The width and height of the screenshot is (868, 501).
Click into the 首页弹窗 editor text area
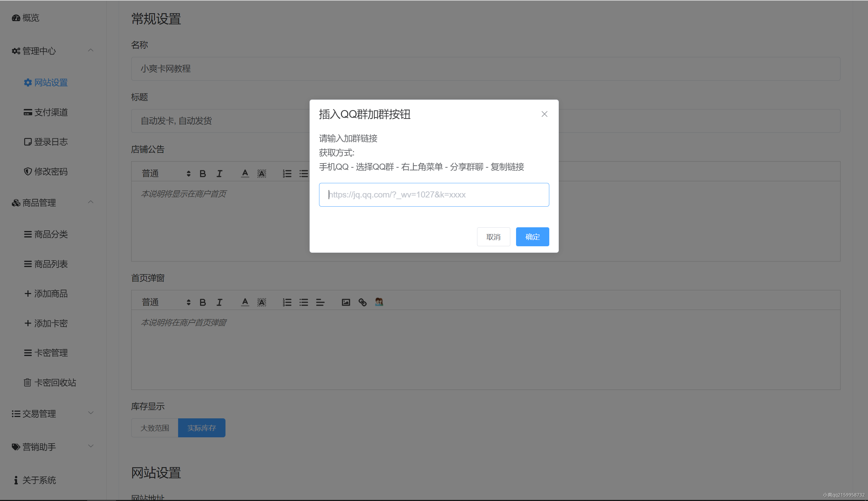point(486,350)
